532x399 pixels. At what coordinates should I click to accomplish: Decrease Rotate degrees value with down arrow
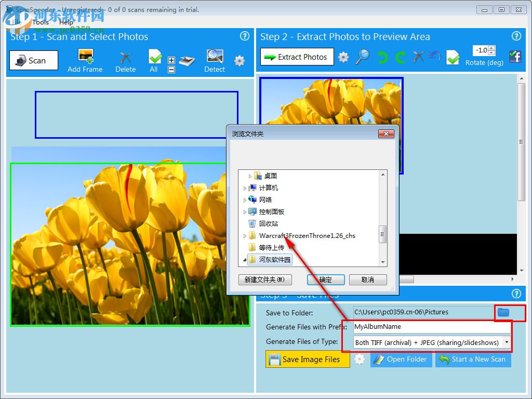pyautogui.click(x=492, y=53)
